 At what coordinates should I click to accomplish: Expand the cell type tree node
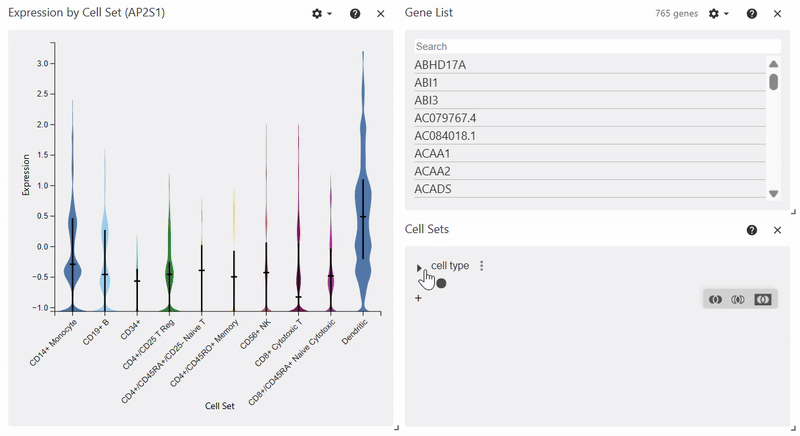pyautogui.click(x=419, y=267)
